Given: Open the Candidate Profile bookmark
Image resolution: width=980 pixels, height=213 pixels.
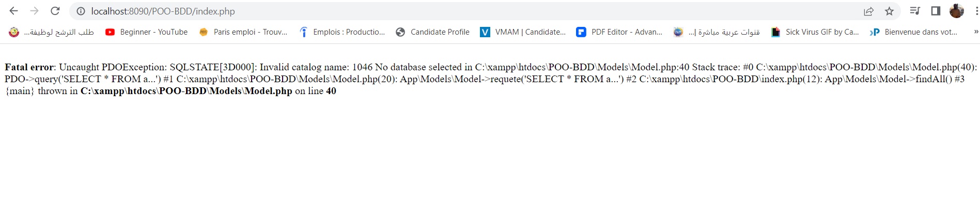Looking at the screenshot, I should click(x=433, y=32).
